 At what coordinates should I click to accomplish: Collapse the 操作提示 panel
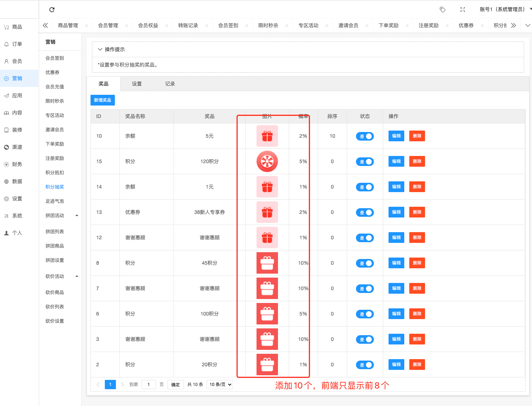[x=100, y=49]
